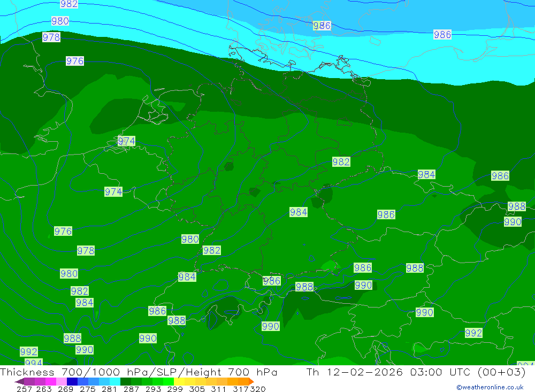Select the bright magenta legend swatch

[50, 381]
